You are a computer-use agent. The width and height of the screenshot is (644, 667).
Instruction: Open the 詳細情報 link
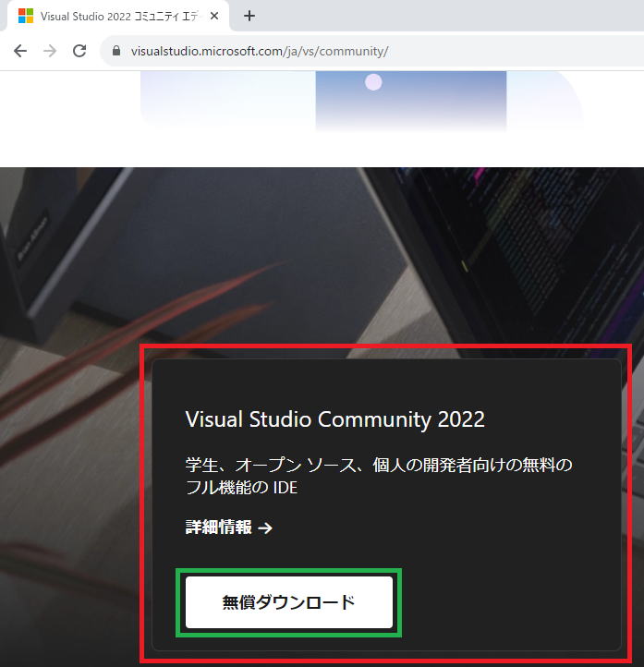(229, 528)
